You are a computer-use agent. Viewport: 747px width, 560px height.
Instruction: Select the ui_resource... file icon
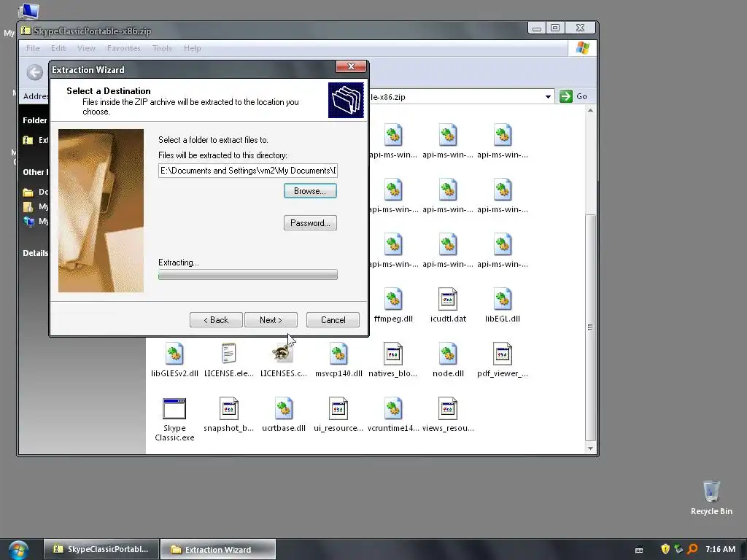tap(338, 408)
